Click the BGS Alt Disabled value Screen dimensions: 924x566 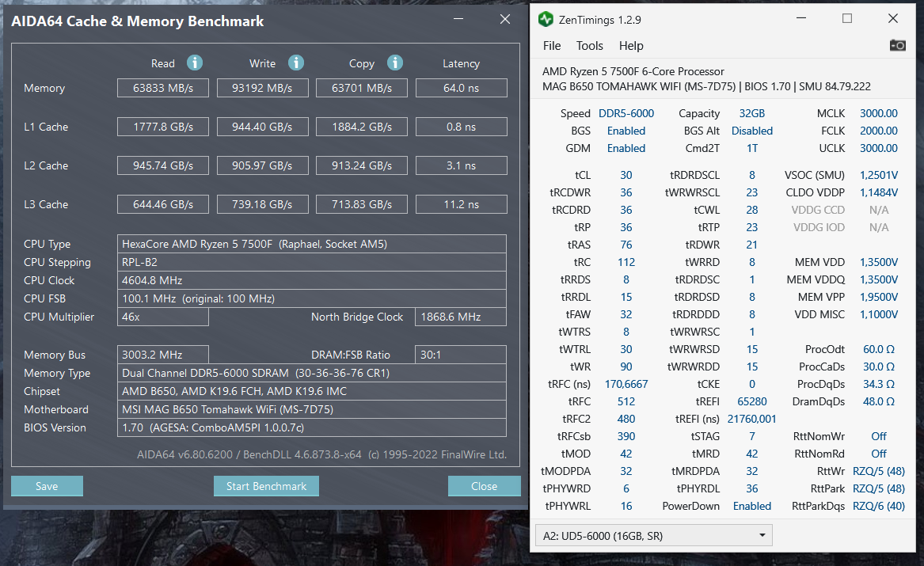pos(752,131)
